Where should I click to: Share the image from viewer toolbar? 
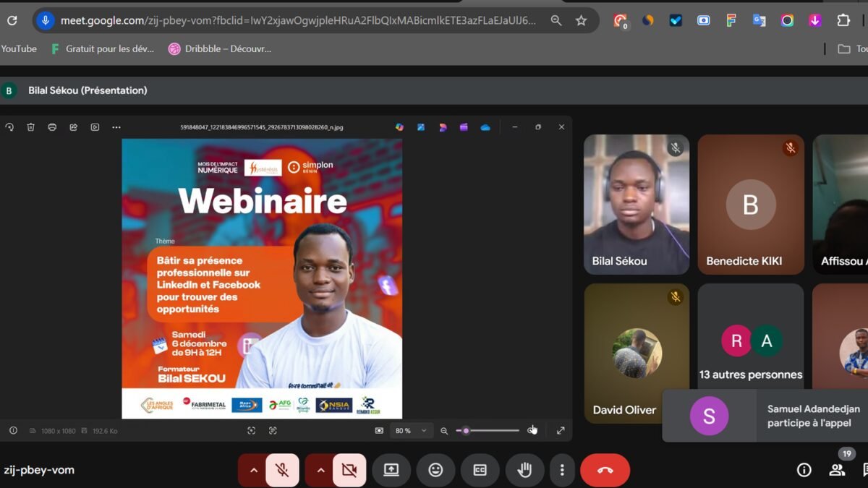73,127
